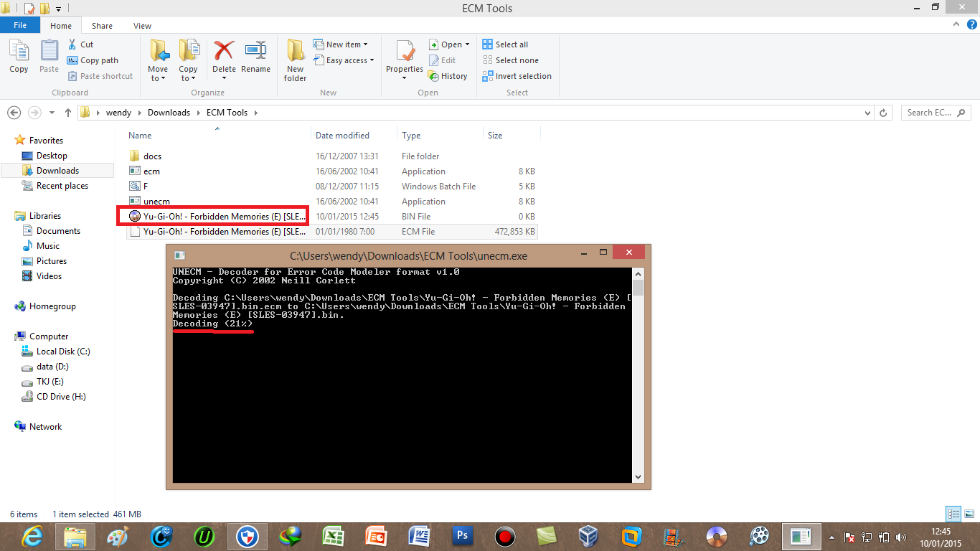Open Internet Explorer from taskbar

point(32,536)
